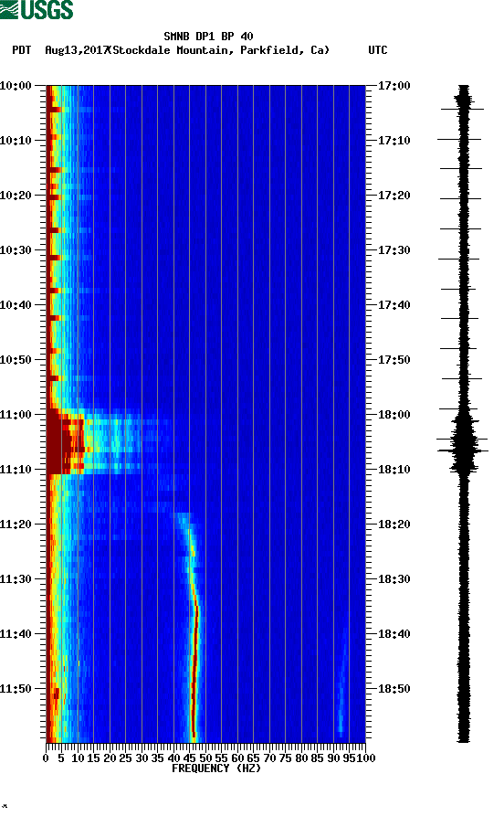Click the 'FREQUENCY (HZ)' axis title

pyautogui.click(x=215, y=768)
